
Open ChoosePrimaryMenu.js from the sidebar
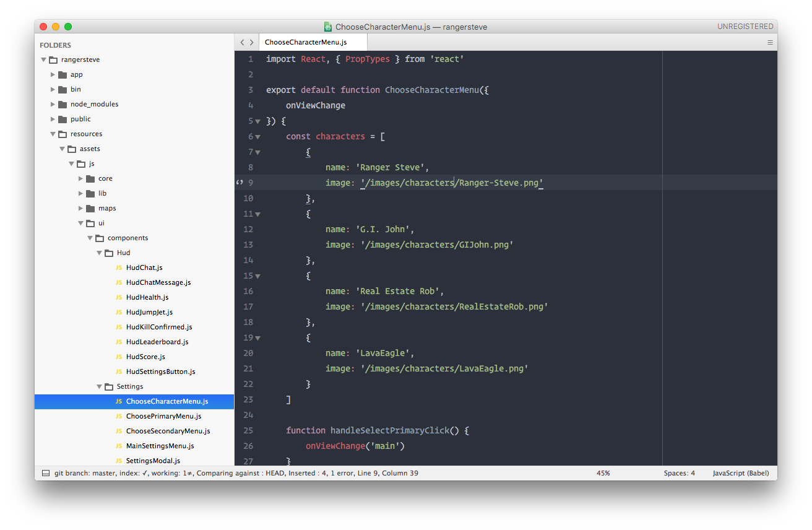point(163,416)
